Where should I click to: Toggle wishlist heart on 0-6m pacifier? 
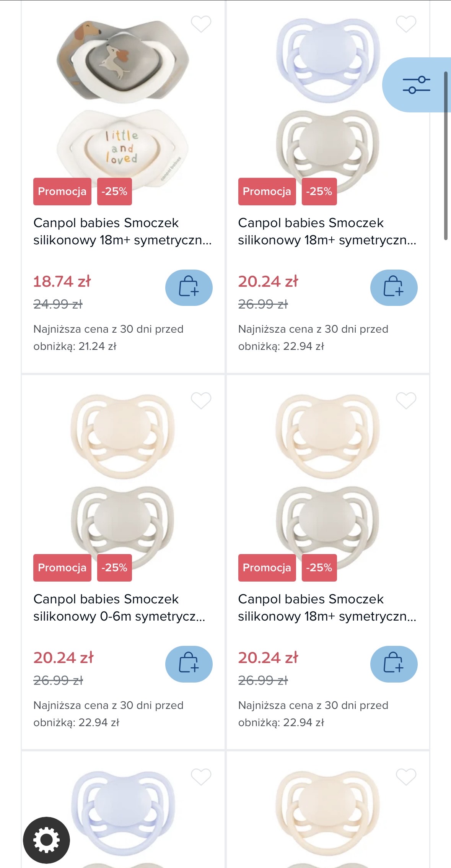201,400
